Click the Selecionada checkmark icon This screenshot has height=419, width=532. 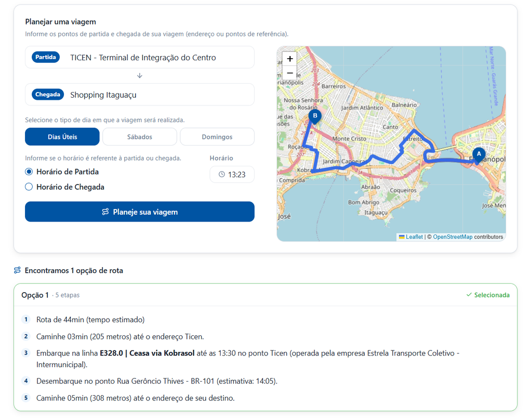click(x=469, y=295)
